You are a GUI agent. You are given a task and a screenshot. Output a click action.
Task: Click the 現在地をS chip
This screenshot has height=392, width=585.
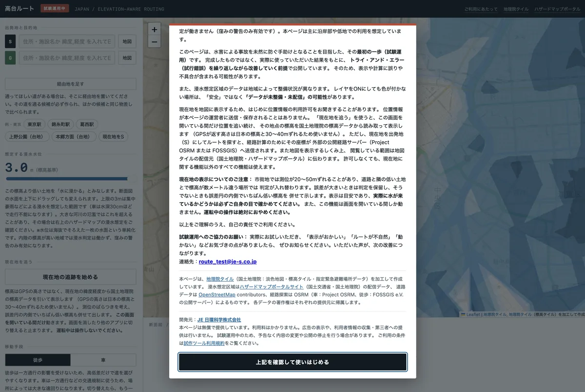coord(114,136)
